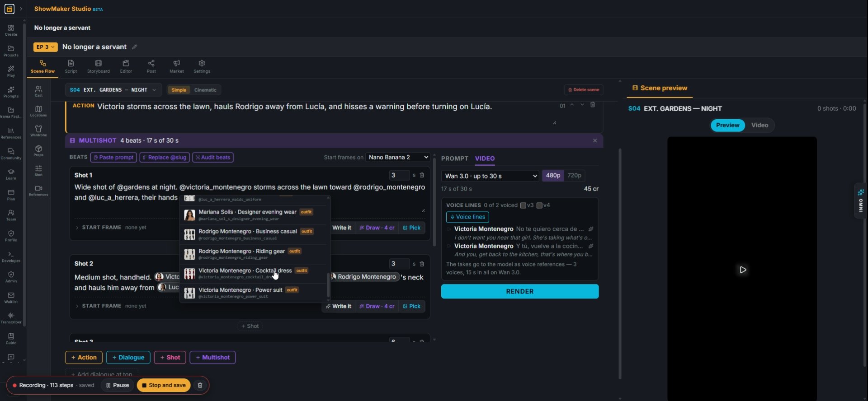The image size is (868, 401).
Task: Switch to the Script tab
Action: pos(71,66)
